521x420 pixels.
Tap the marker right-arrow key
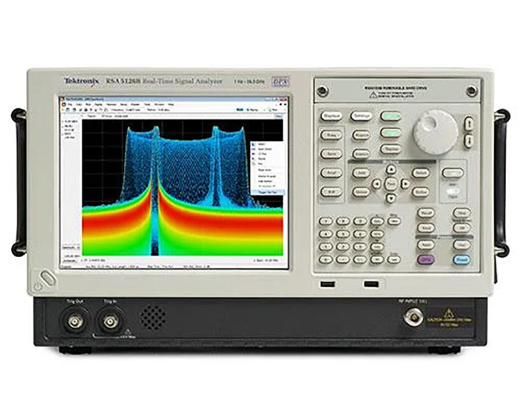coord(405,184)
